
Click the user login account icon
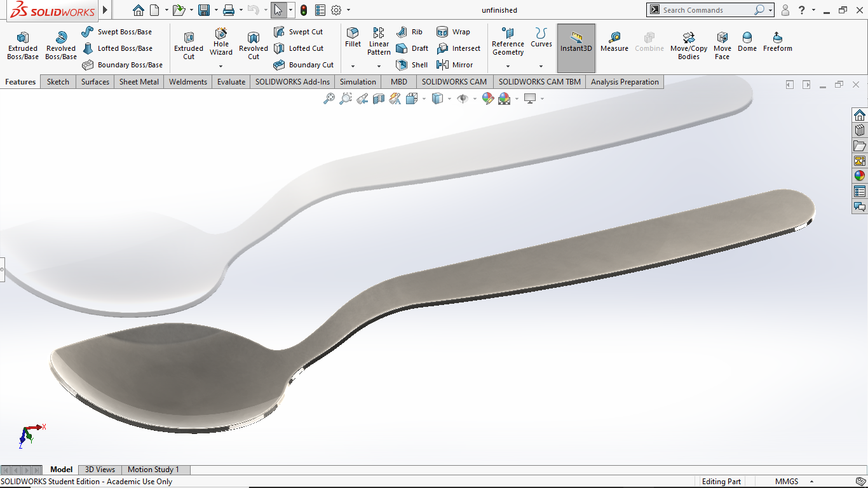click(x=785, y=10)
